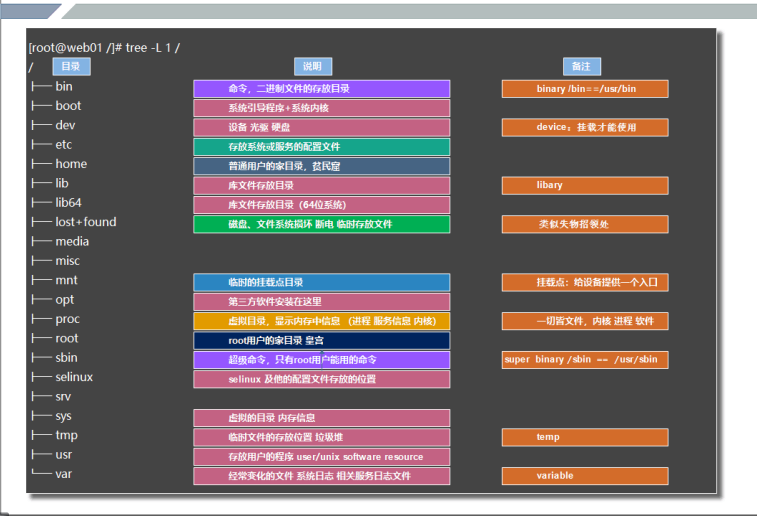This screenshot has height=516, width=757.
Task: Select the etc directory entry
Action: tap(63, 144)
